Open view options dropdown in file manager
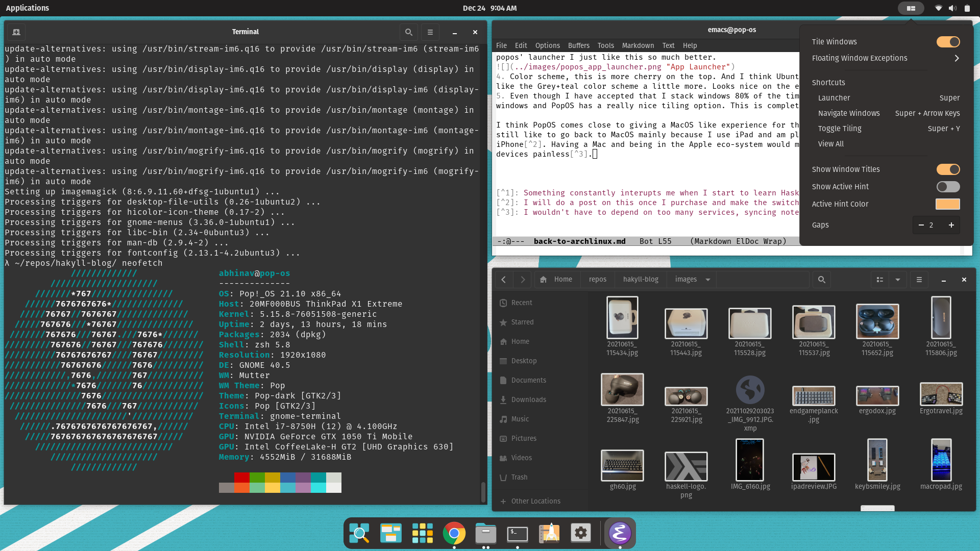The width and height of the screenshot is (980, 551). click(897, 279)
